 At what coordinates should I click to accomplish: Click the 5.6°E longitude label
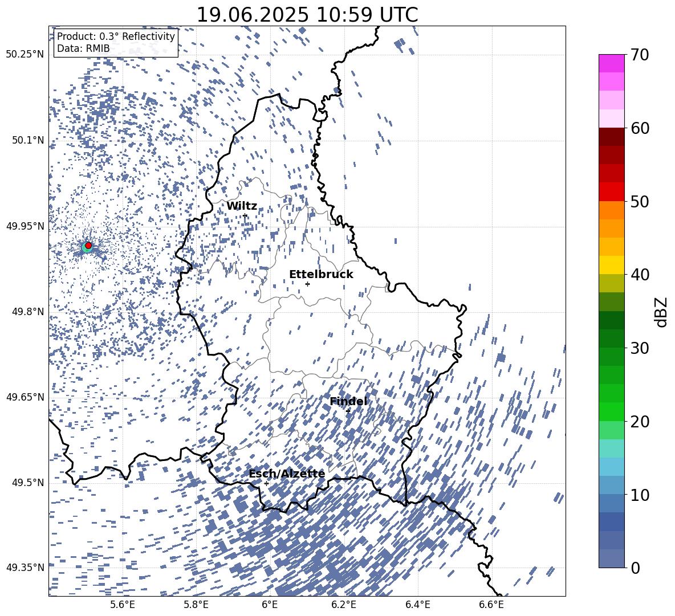tap(123, 605)
